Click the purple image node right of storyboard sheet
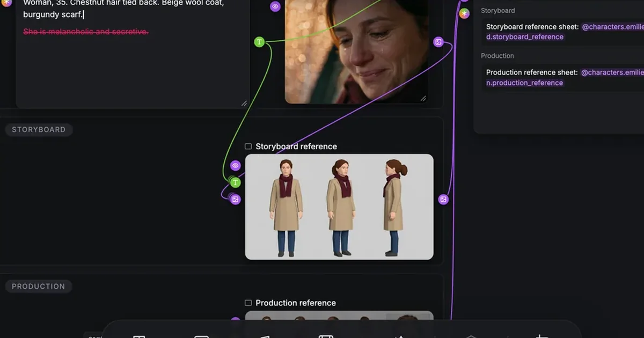Screen dimensions: 644x338 (x=443, y=199)
